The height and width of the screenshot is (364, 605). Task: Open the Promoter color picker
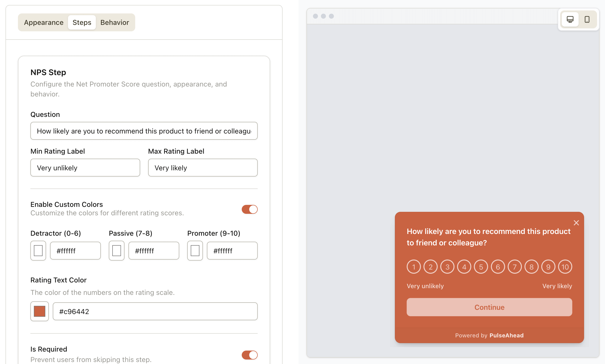tap(195, 251)
